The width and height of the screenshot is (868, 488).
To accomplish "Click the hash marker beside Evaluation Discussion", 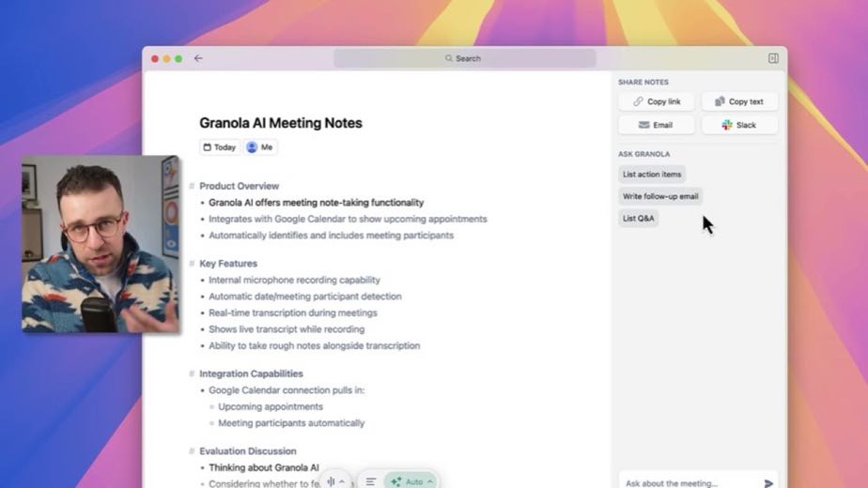I will pos(192,450).
